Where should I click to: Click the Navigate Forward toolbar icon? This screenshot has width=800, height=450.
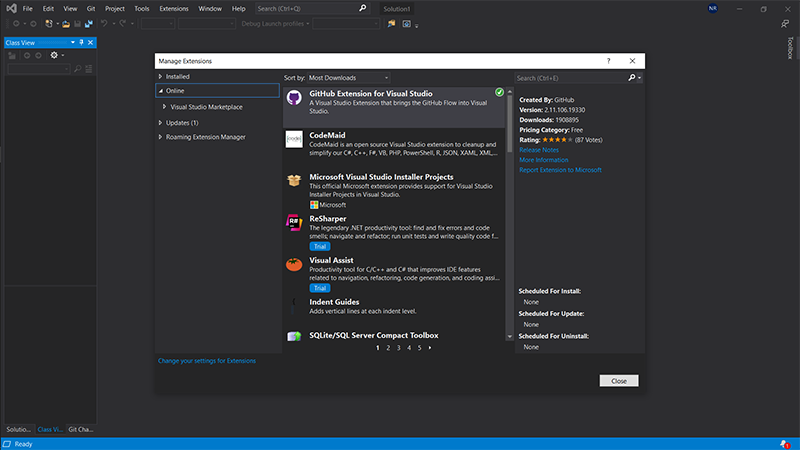click(33, 23)
